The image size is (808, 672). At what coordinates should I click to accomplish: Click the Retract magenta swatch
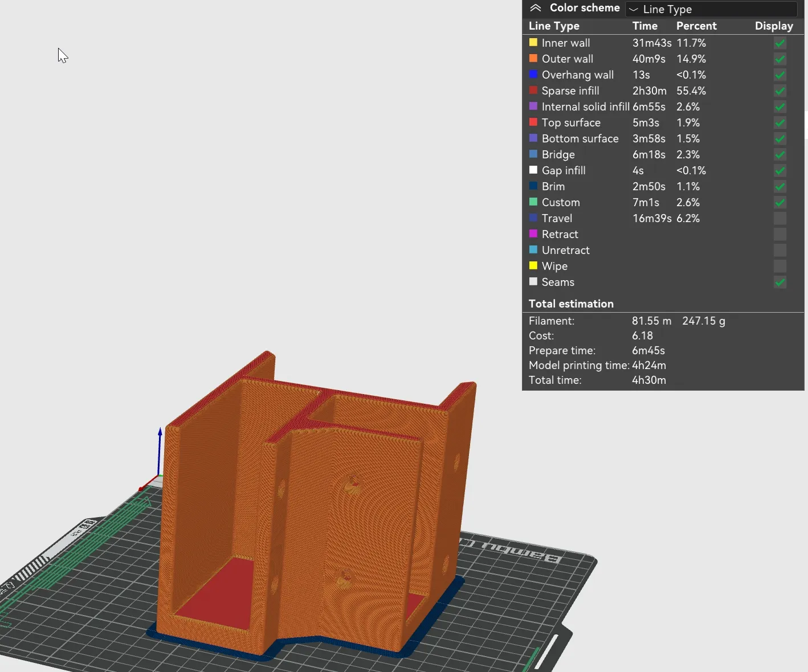click(533, 233)
